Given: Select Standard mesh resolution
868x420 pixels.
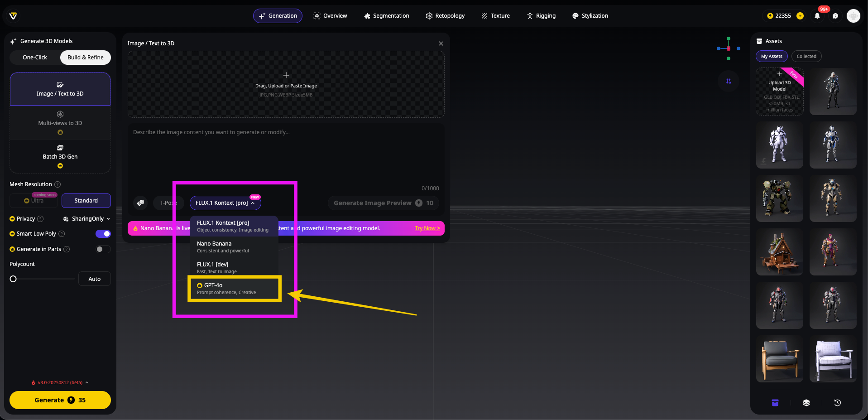Looking at the screenshot, I should coord(86,201).
